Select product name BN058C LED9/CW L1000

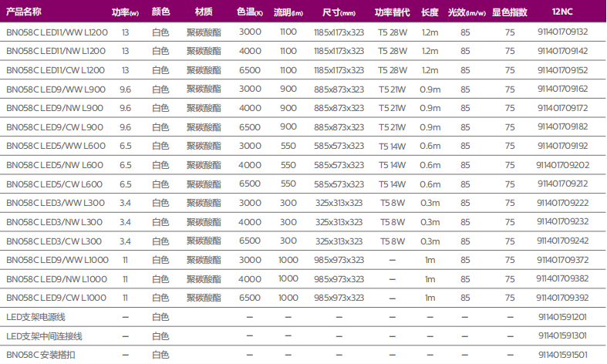point(56,298)
